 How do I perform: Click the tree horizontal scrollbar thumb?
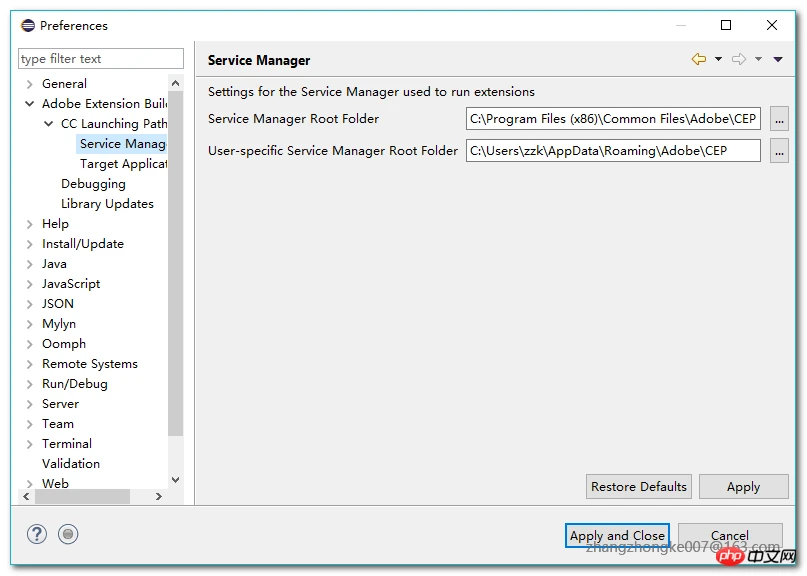[x=82, y=497]
